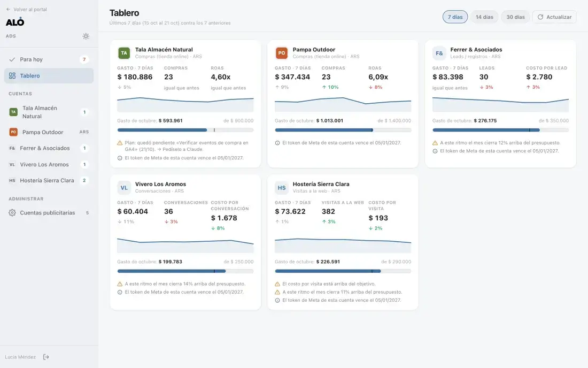
Task: Click the green TA badge on the Tala card
Action: [x=124, y=53]
